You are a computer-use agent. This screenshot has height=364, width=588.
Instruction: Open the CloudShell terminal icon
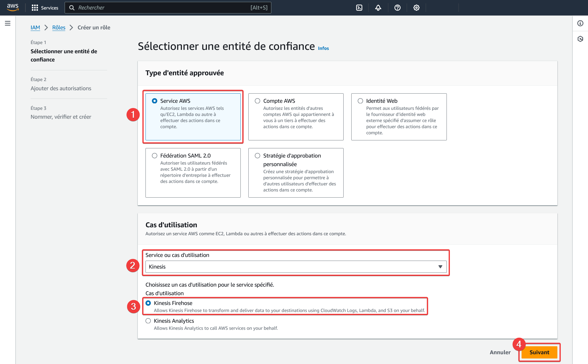coord(359,8)
